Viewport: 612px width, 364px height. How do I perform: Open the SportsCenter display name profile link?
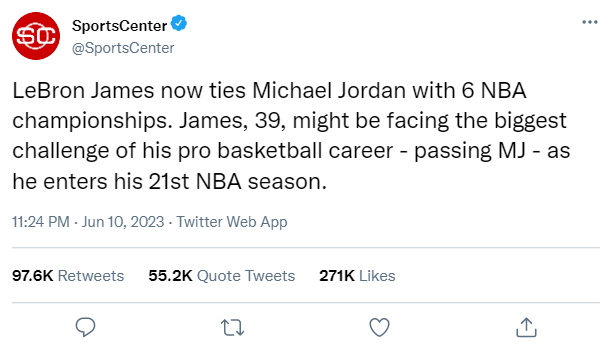119,26
